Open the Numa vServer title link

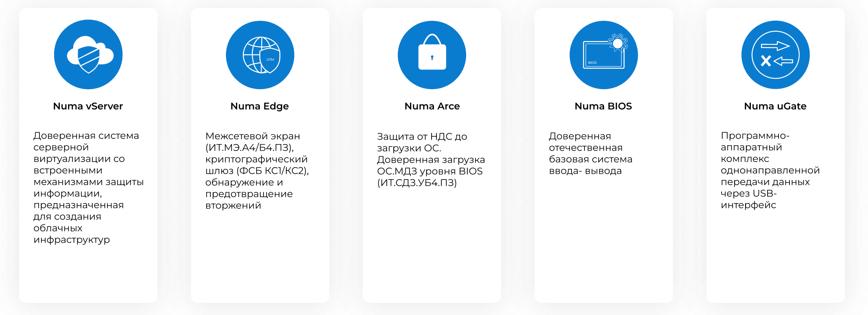point(88,106)
